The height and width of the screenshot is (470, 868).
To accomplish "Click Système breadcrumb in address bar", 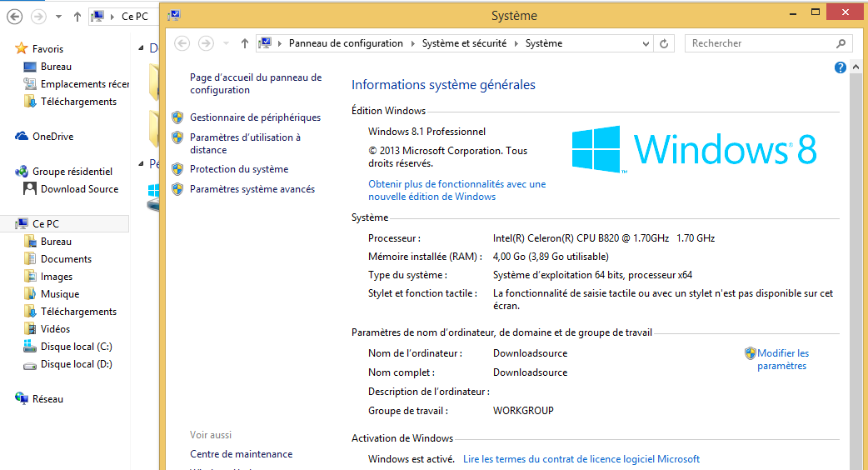I will click(544, 43).
